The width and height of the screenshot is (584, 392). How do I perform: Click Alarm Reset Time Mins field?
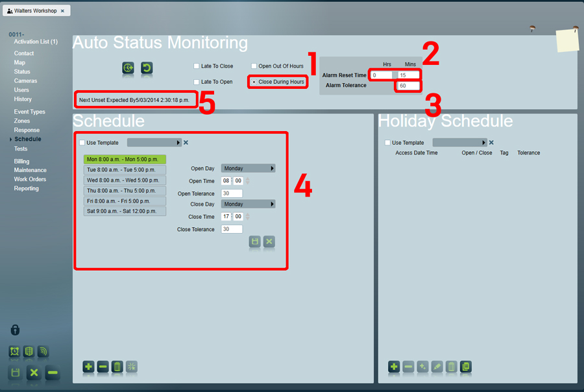(408, 75)
